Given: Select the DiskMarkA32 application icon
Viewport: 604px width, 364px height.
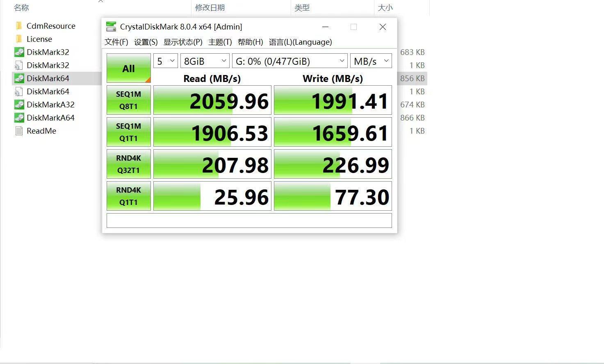Looking at the screenshot, I should 19,105.
